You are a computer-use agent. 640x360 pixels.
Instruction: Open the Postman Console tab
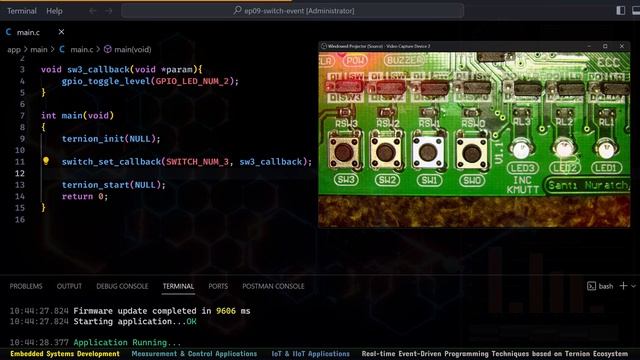coord(273,287)
